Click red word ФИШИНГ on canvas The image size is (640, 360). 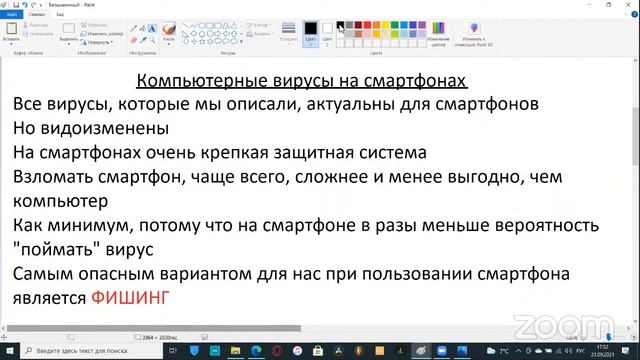[130, 298]
